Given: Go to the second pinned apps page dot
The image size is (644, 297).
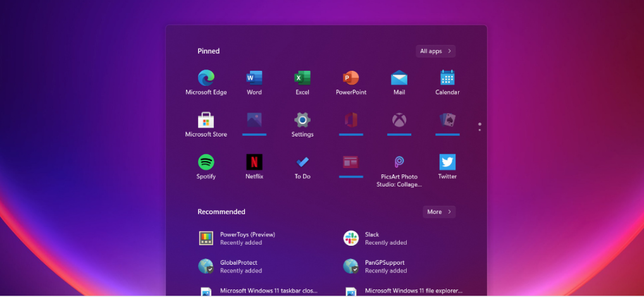Looking at the screenshot, I should (x=480, y=130).
